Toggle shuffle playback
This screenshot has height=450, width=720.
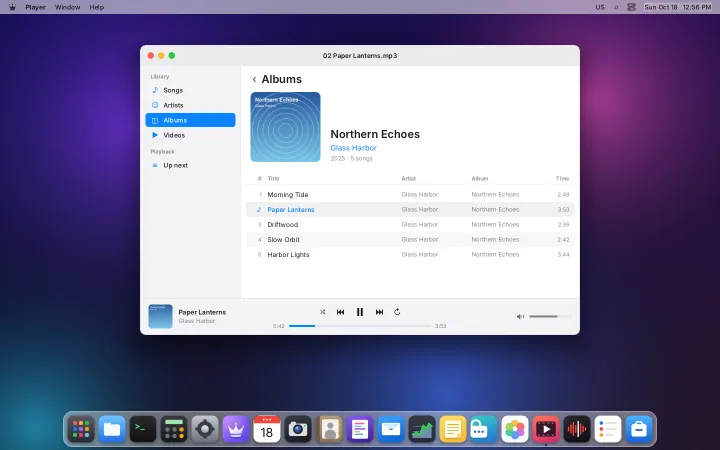(x=322, y=312)
